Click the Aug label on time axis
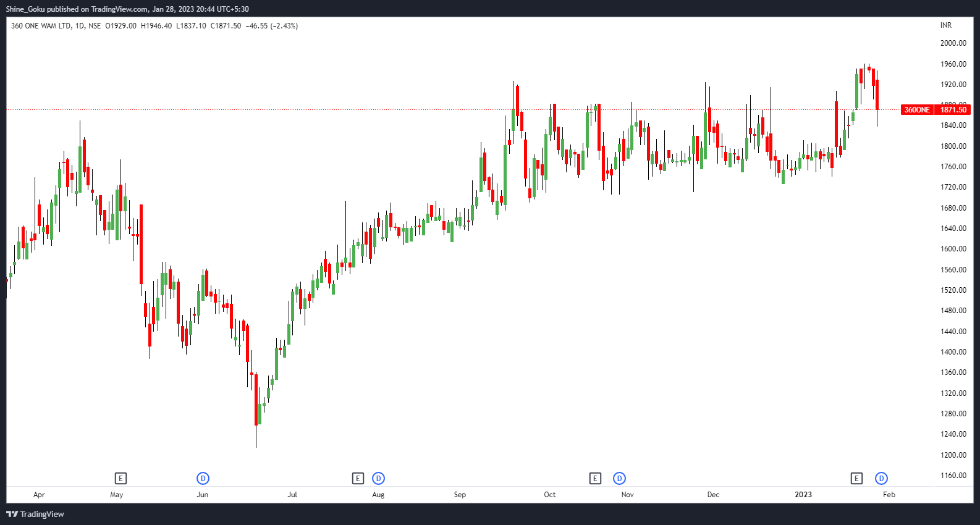 [378, 495]
